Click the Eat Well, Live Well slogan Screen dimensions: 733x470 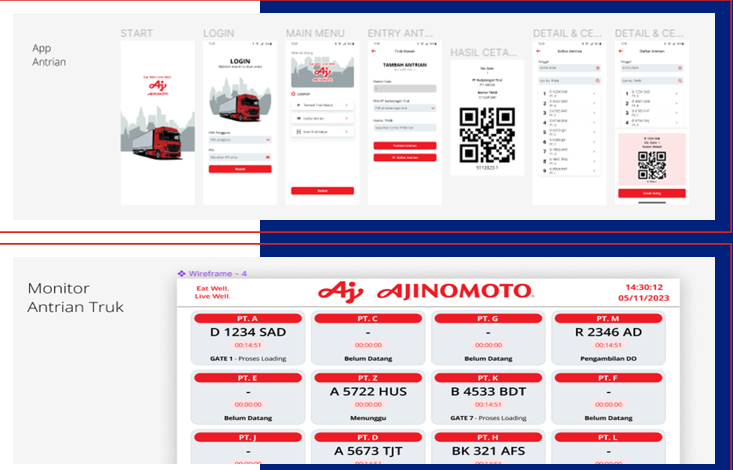click(213, 292)
